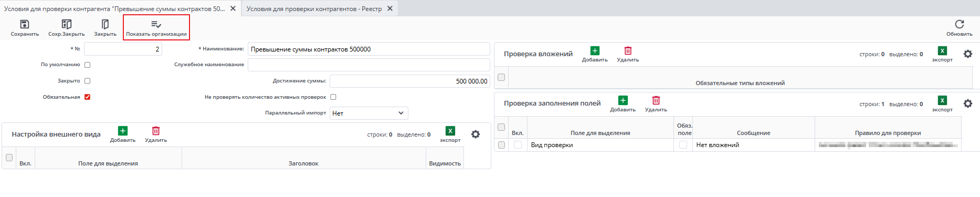Image resolution: width=980 pixels, height=197 pixels.
Task: Open Параллельный импорт dropdown
Action: tap(368, 113)
